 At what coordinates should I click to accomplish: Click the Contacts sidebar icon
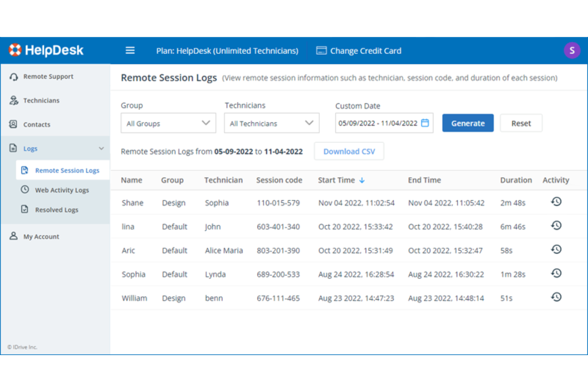click(13, 124)
